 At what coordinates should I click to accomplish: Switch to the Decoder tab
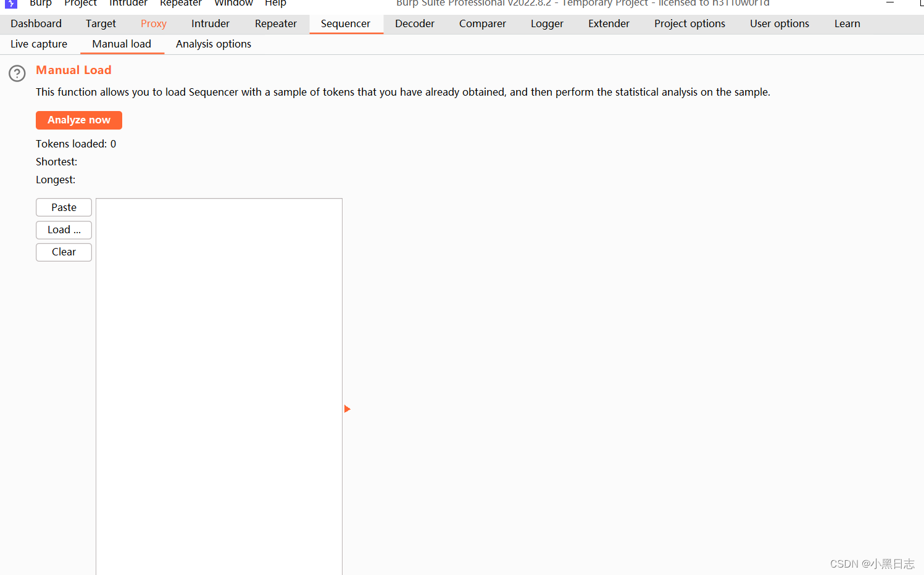point(415,23)
